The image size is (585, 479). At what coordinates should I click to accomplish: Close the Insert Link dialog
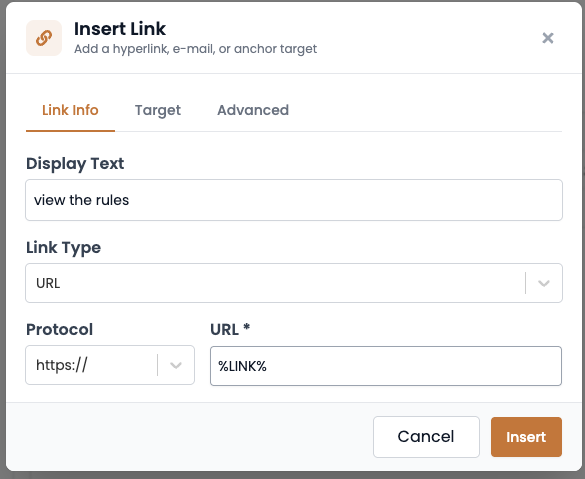point(547,38)
